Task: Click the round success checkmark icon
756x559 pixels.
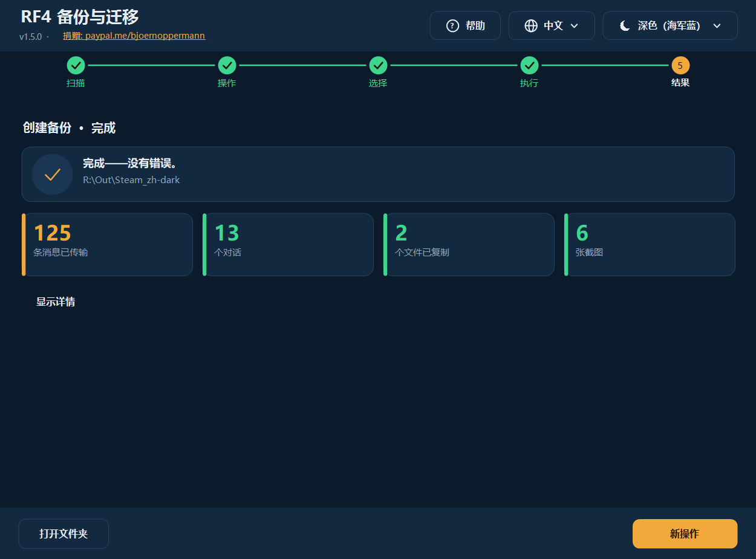Action: point(53,175)
